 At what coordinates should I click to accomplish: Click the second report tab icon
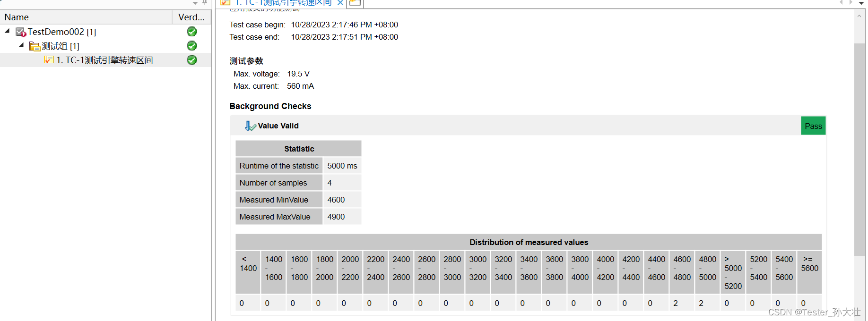[355, 3]
